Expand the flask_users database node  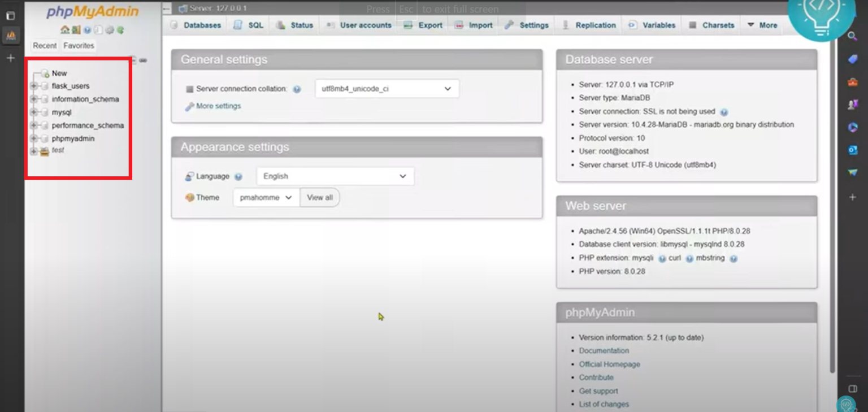point(34,86)
